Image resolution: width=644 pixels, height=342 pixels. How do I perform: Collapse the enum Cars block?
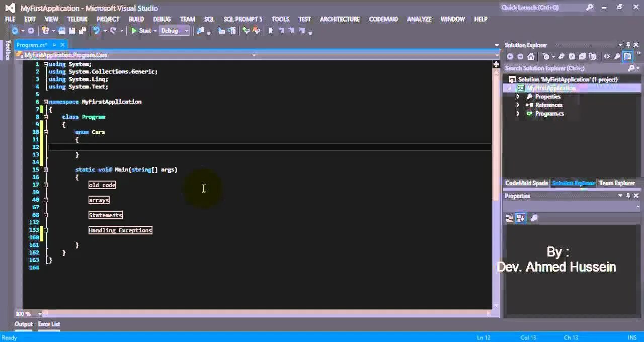(46, 132)
